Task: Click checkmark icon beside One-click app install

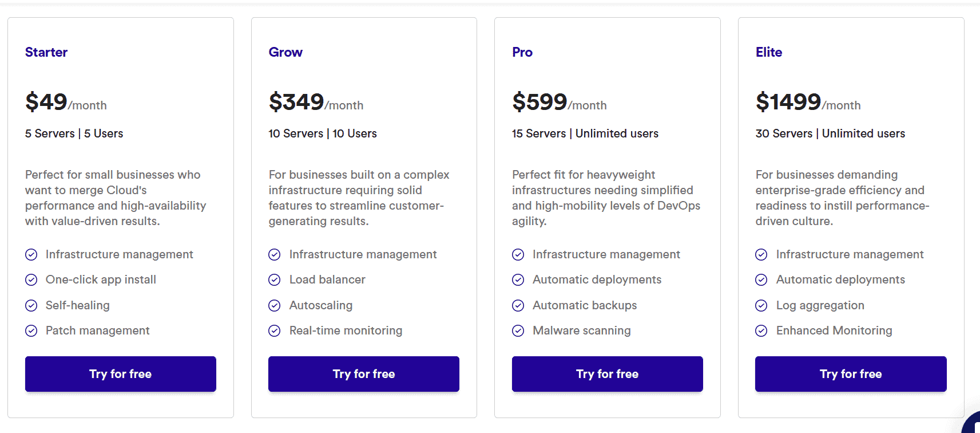Action: coord(31,280)
